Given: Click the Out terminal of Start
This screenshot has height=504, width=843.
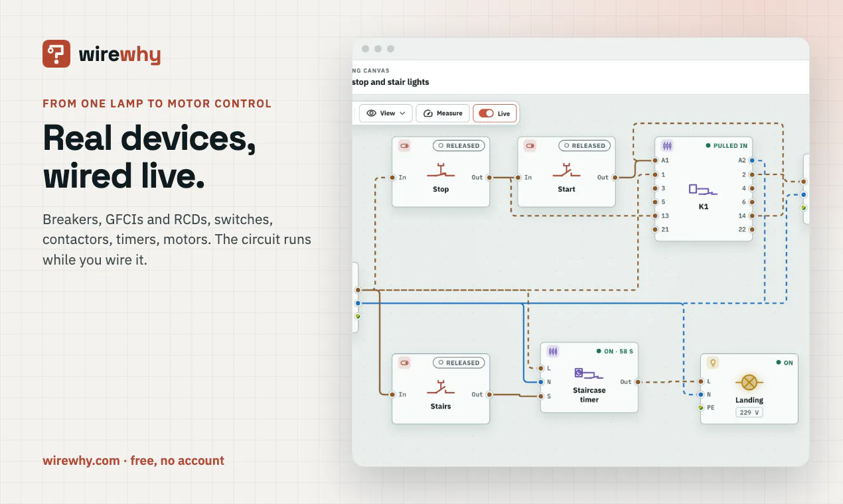Looking at the screenshot, I should point(615,178).
